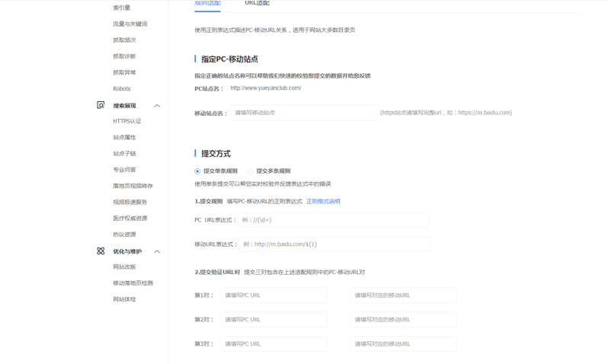This screenshot has width=609, height=364.
Task: Open 抓取诊断 in the sidebar
Action: click(124, 56)
